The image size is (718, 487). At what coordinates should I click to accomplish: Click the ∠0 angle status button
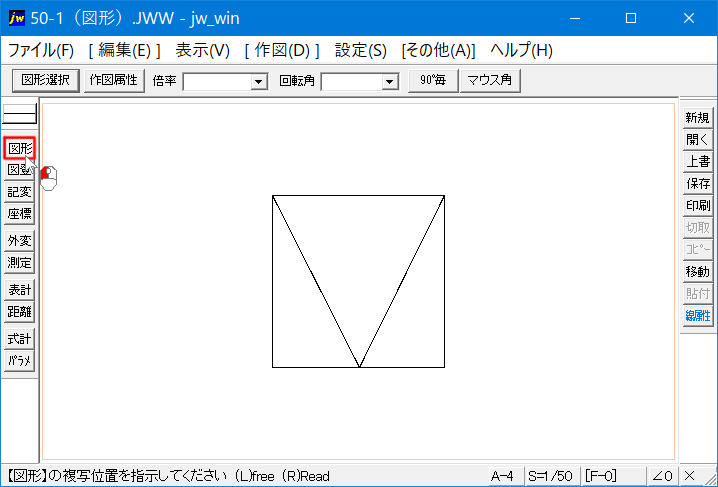(x=664, y=476)
